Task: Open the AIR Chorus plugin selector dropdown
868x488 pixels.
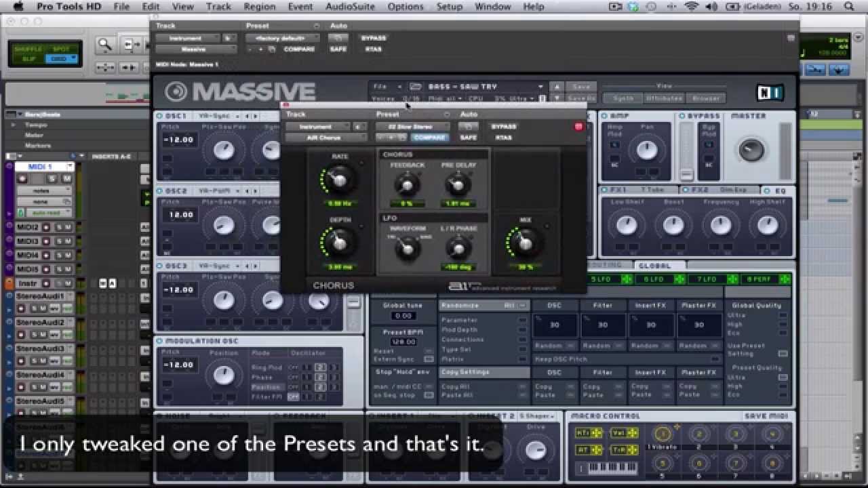Action: pos(326,138)
